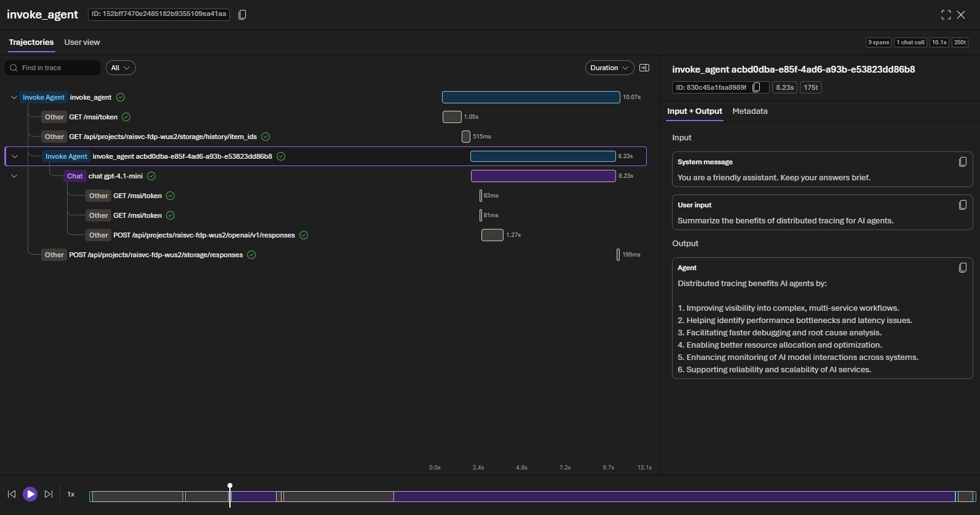Enter fullscreen mode for the trace viewer

(x=946, y=15)
